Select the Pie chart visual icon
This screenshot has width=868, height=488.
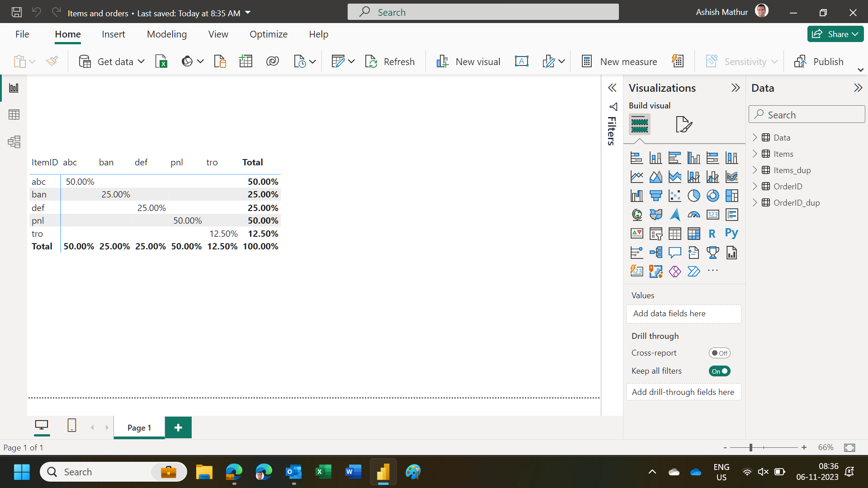693,196
